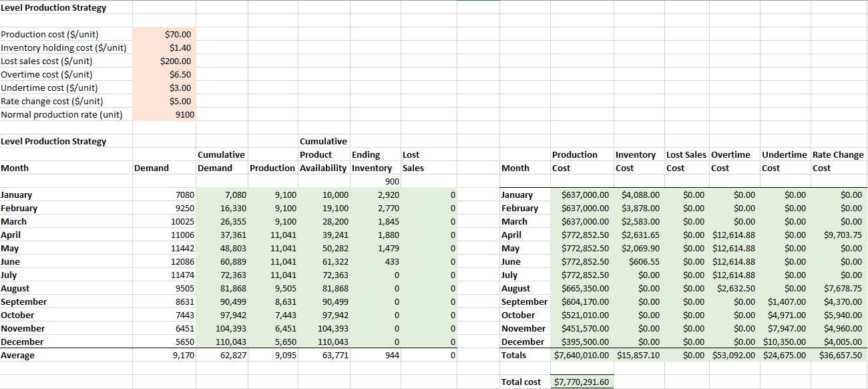Select the Normal production rate value 9100

click(165, 114)
